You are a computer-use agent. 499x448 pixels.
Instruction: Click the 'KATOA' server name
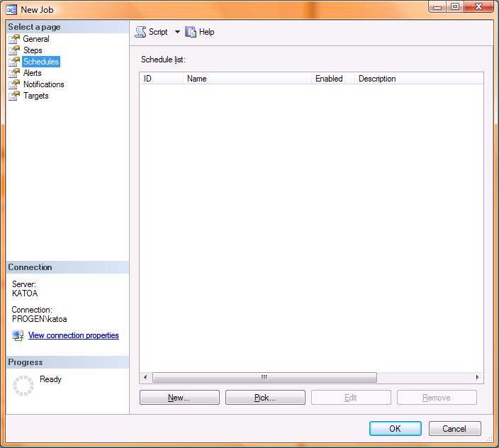click(25, 293)
